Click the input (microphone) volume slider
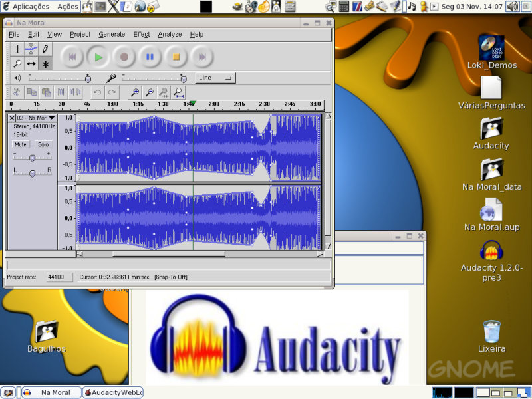Viewport: 532px width, 399px height. pos(154,78)
